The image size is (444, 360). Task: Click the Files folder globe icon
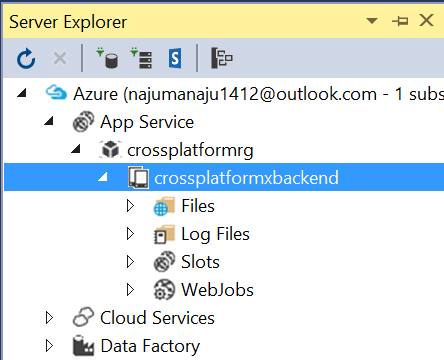click(164, 206)
